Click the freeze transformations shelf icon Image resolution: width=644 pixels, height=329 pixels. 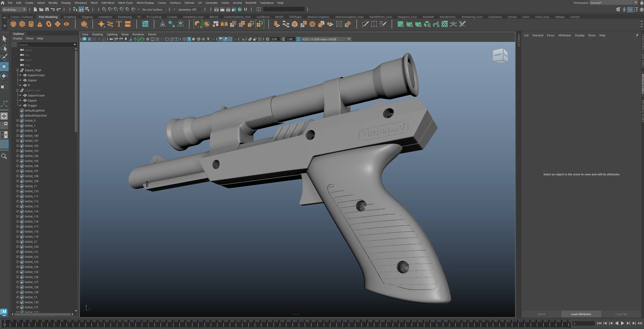coord(180,24)
